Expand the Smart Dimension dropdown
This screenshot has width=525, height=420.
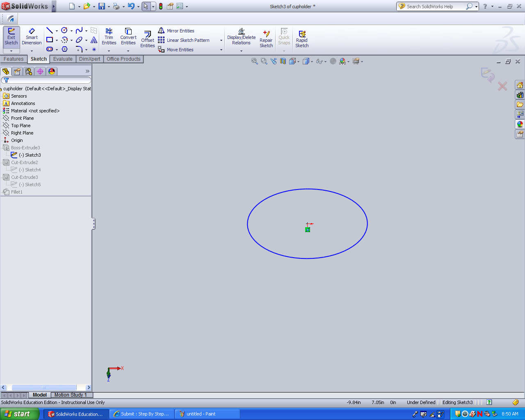coord(32,51)
